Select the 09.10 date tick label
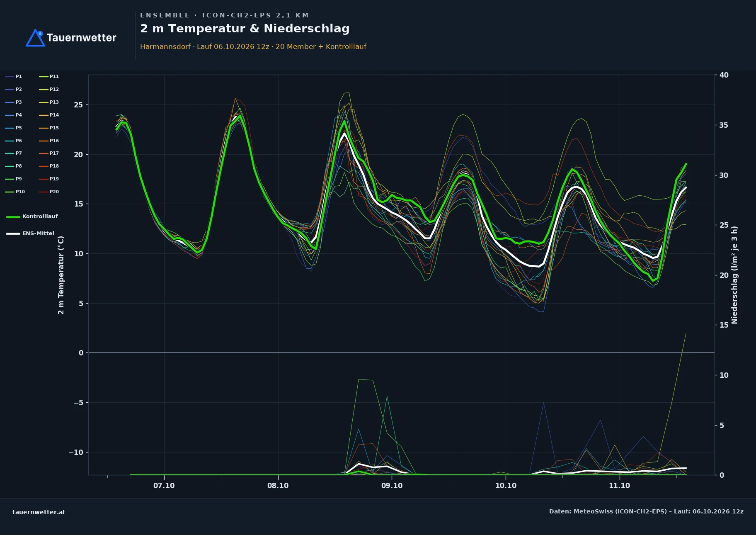This screenshot has width=756, height=535. [392, 486]
